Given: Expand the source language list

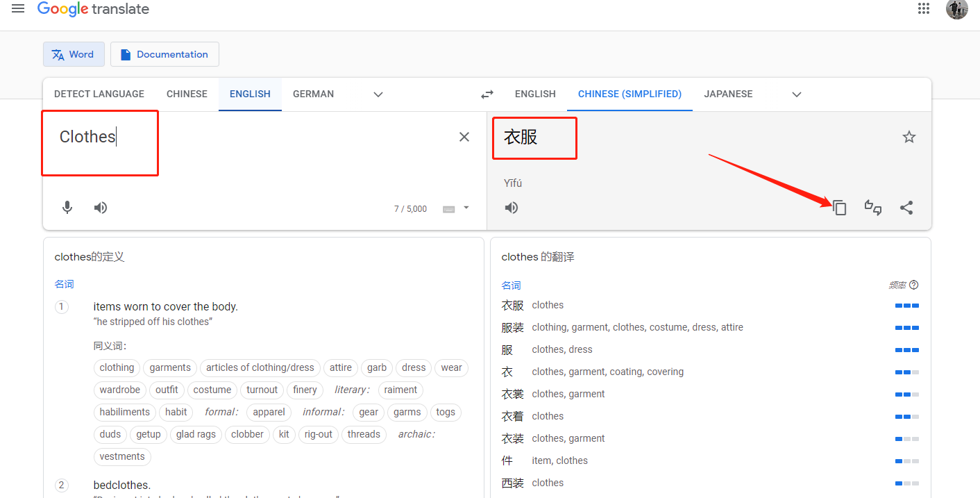Looking at the screenshot, I should coord(378,94).
